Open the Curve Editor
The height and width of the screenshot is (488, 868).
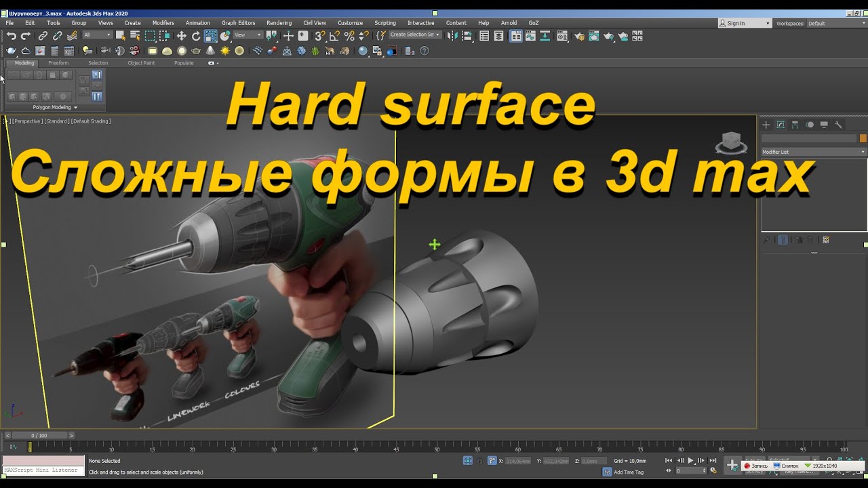(x=530, y=36)
